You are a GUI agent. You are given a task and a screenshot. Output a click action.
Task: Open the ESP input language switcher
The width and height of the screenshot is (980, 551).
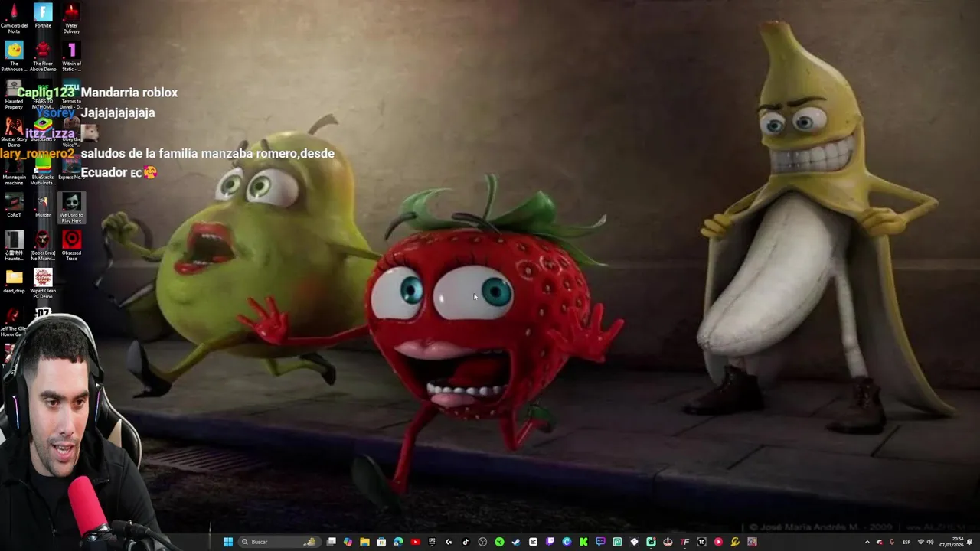coord(906,542)
